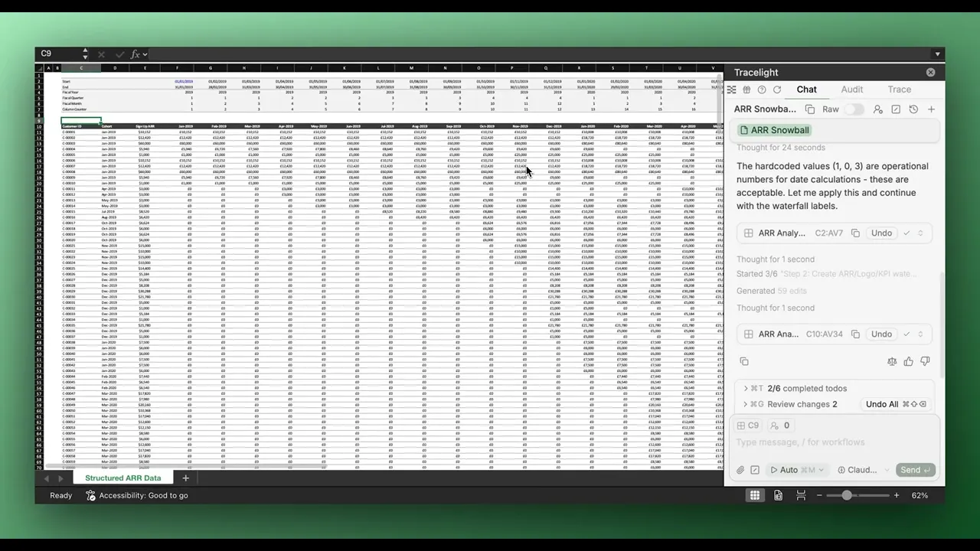Accept the C2:AV7 edit with checkmark
Screen dimensions: 980x551
tap(906, 233)
